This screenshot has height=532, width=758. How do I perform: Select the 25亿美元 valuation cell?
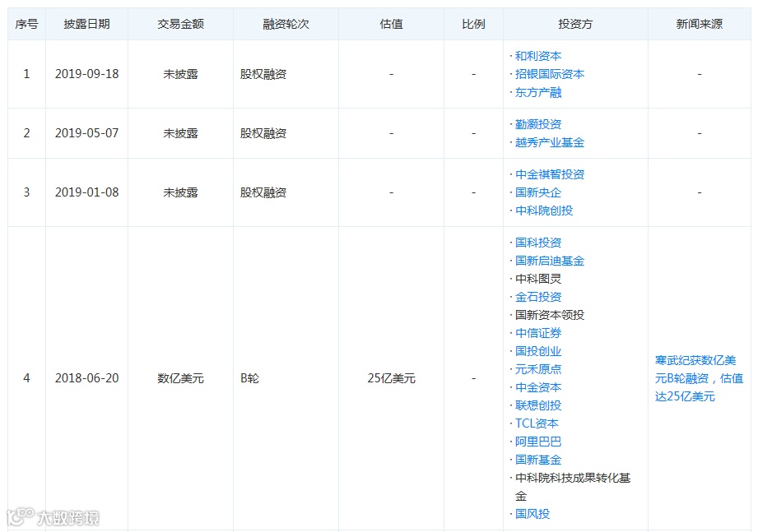coord(391,378)
